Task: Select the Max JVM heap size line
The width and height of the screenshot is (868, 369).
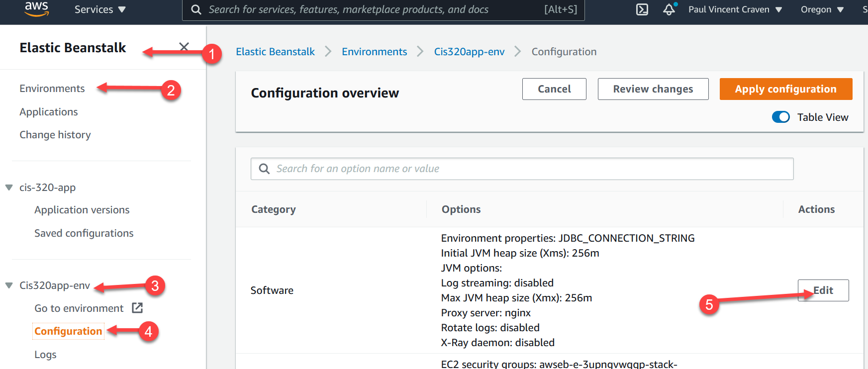Action: [517, 298]
